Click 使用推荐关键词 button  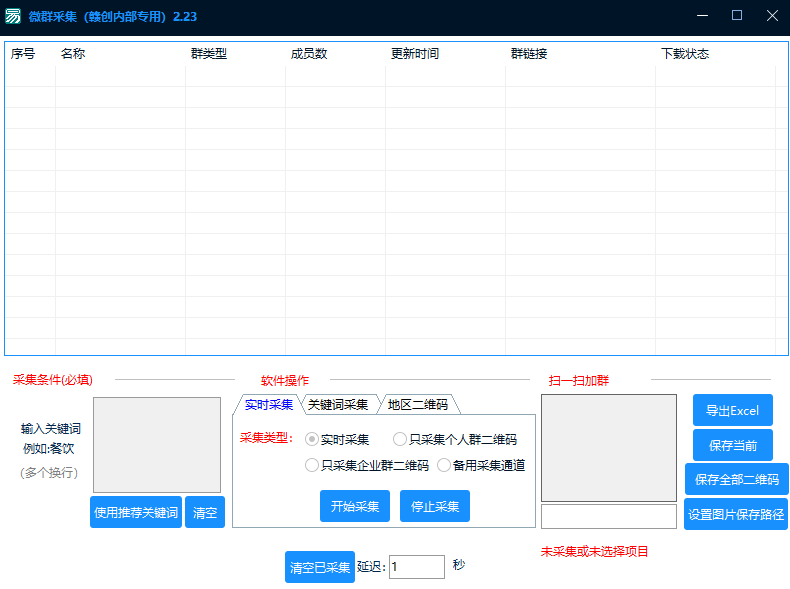point(136,512)
